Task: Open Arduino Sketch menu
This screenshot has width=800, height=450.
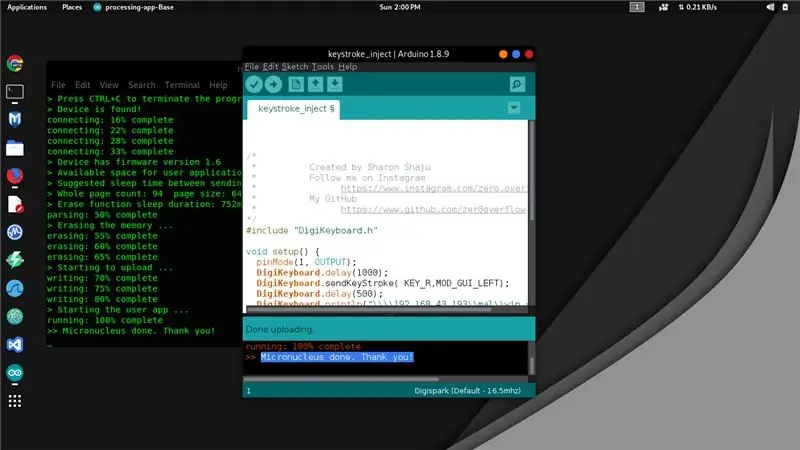Action: pyautogui.click(x=295, y=67)
